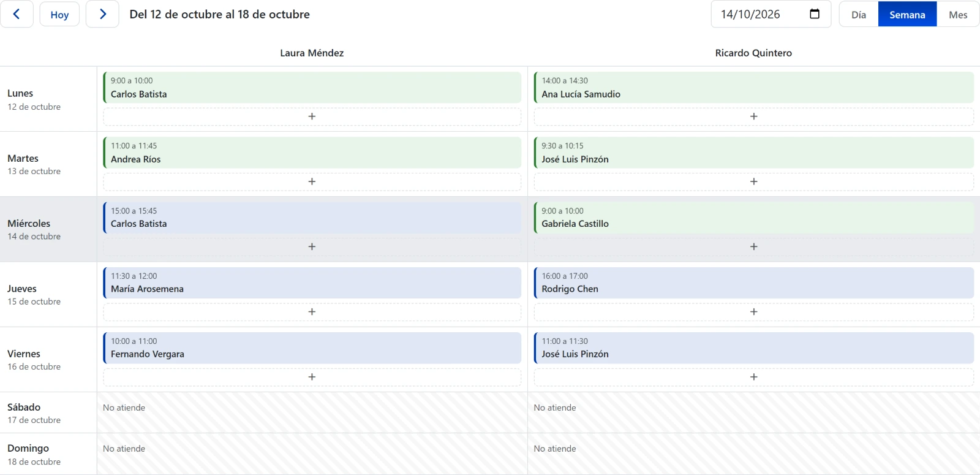Add appointment for Laura Méndez on Viernes
Viewport: 980px width, 475px height.
(312, 377)
